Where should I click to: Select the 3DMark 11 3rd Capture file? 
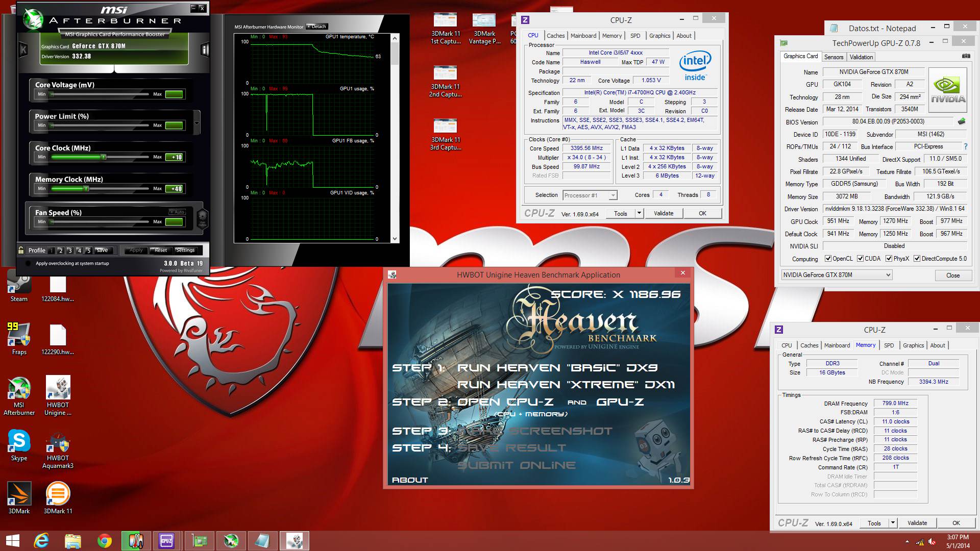coord(446,135)
